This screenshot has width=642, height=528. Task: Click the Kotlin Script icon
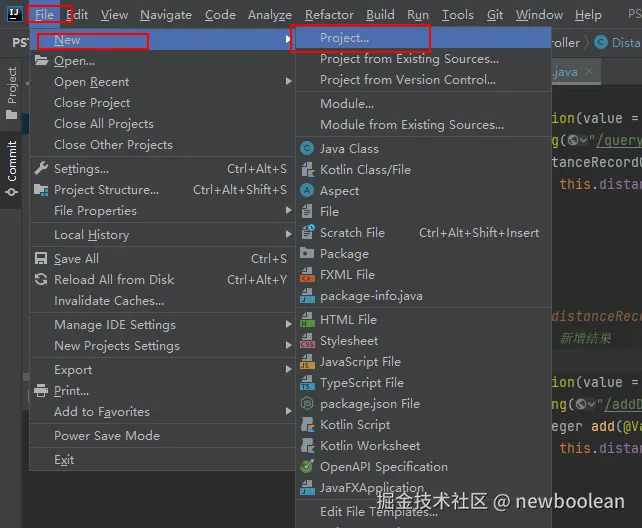tap(307, 424)
